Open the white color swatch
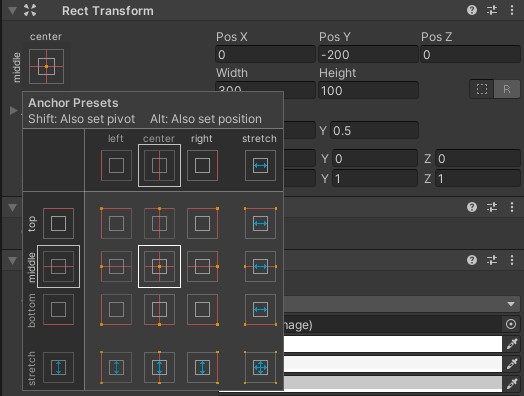524x396 pixels. click(393, 344)
